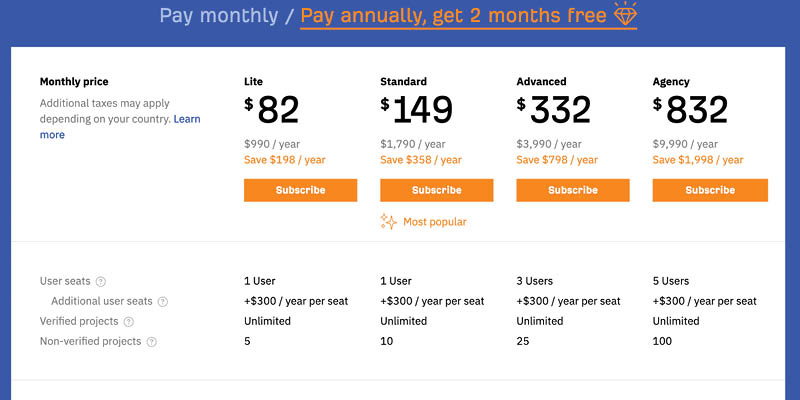Click the diamond icon beside annual billing
The height and width of the screenshot is (400, 800).
[x=625, y=14]
